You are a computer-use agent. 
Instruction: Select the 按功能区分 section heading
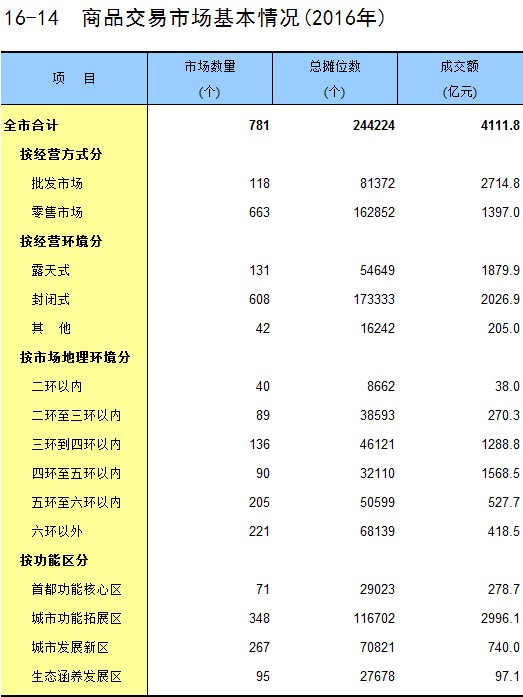point(54,560)
